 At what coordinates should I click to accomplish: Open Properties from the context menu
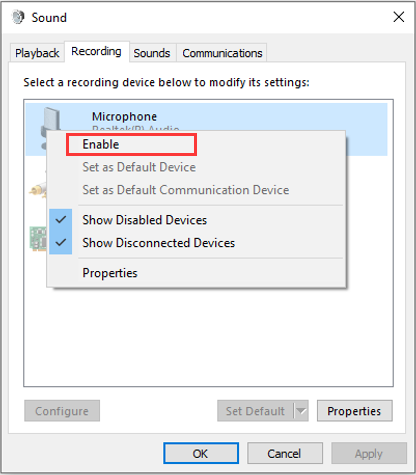point(110,273)
